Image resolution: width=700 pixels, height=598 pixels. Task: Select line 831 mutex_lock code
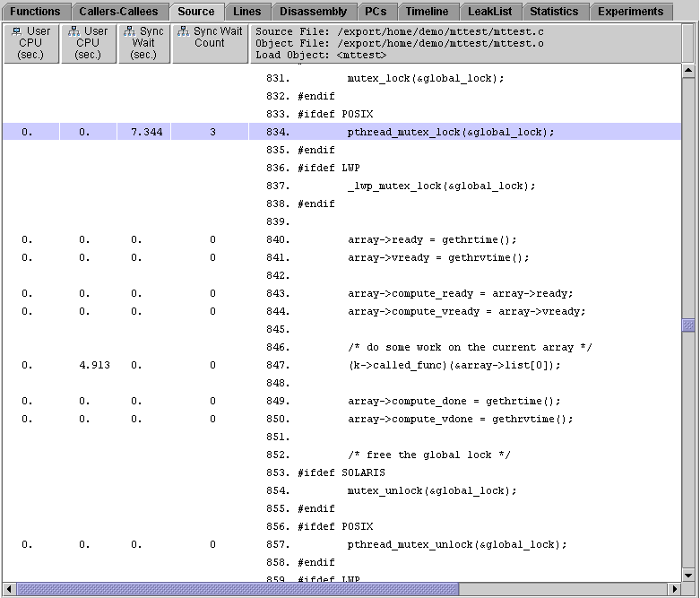click(426, 79)
